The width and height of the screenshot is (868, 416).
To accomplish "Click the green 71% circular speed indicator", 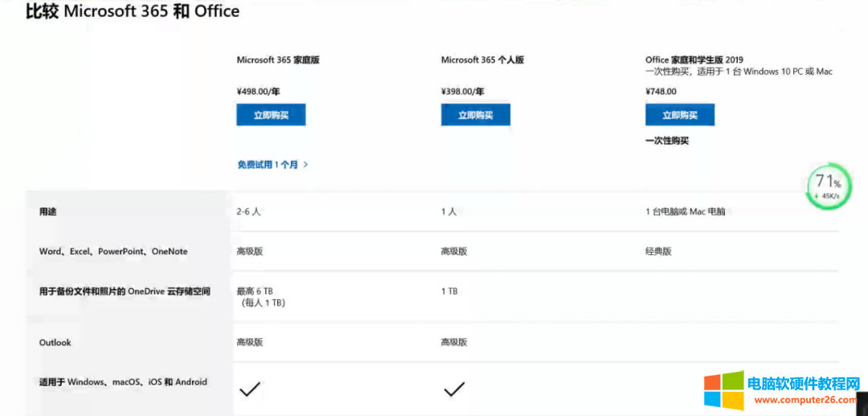I will click(x=828, y=186).
